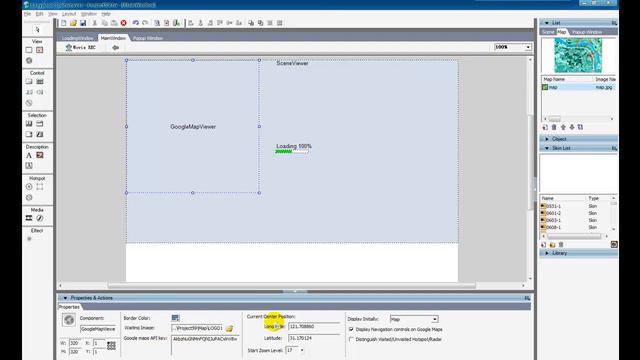640x360 pixels.
Task: Click the trash icon under Skin List
Action: pyautogui.click(x=561, y=245)
